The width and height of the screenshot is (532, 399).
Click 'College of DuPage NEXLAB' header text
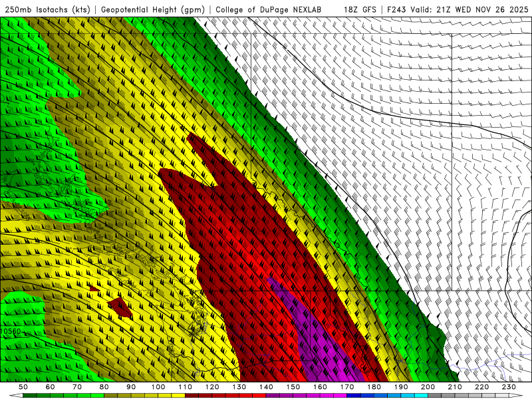(269, 10)
